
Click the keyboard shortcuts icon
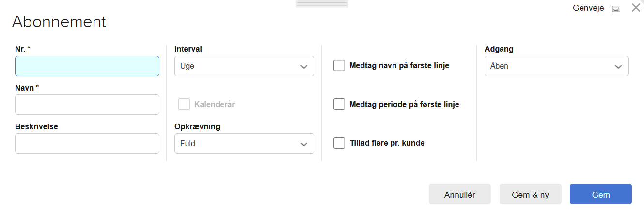(x=616, y=9)
